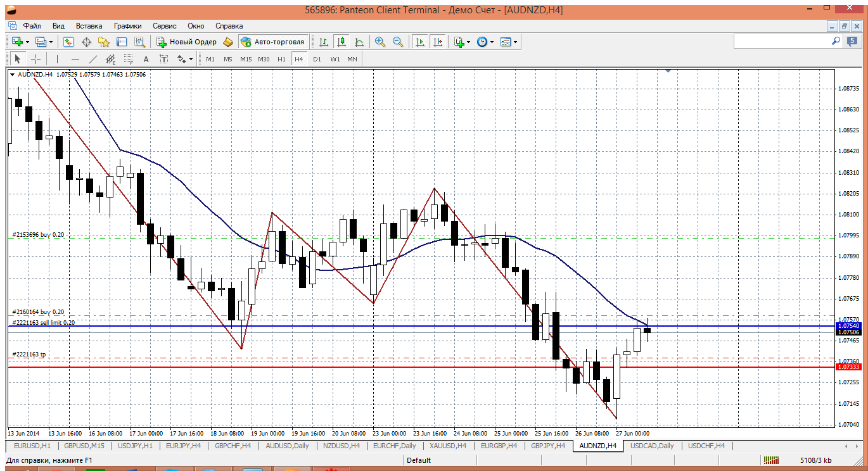The image size is (868, 471).
Task: Switch chart to bar chart
Action: point(324,42)
